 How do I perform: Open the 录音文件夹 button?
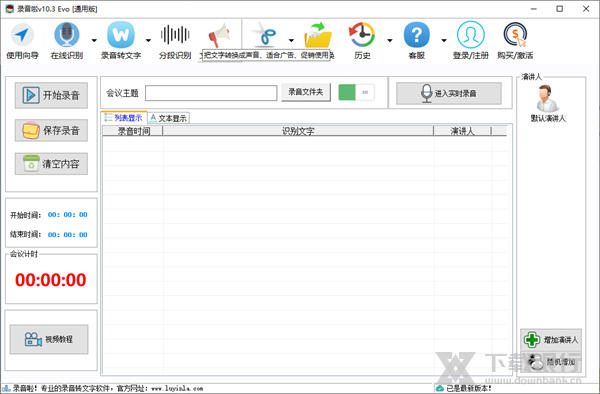[x=306, y=92]
